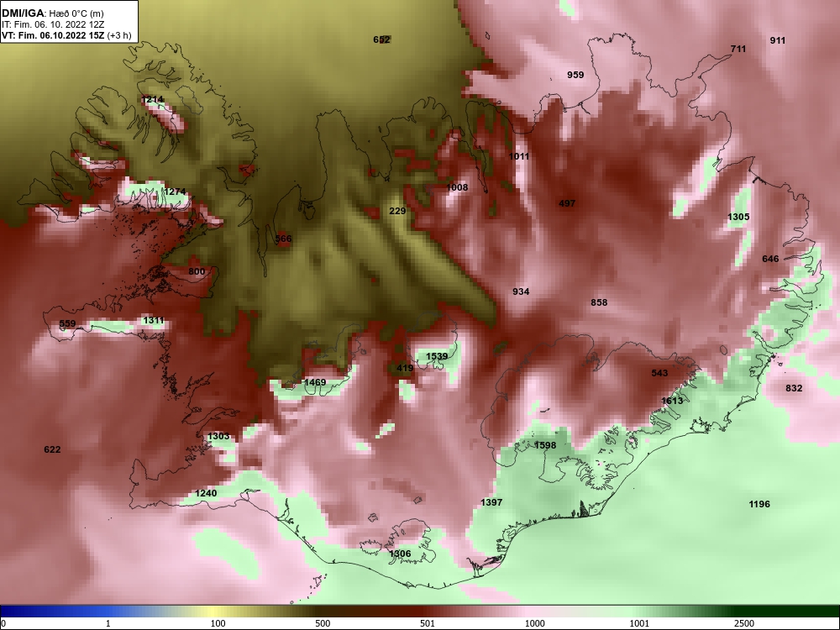Select the 858 value label
The image size is (840, 630).
point(599,302)
